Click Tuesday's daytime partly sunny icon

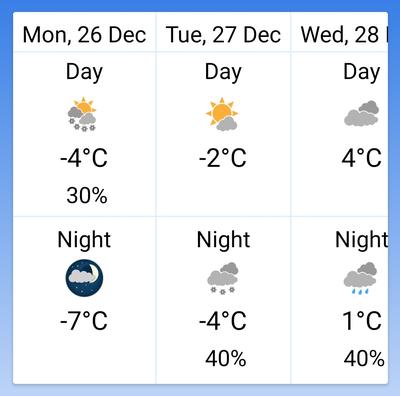[x=222, y=114]
